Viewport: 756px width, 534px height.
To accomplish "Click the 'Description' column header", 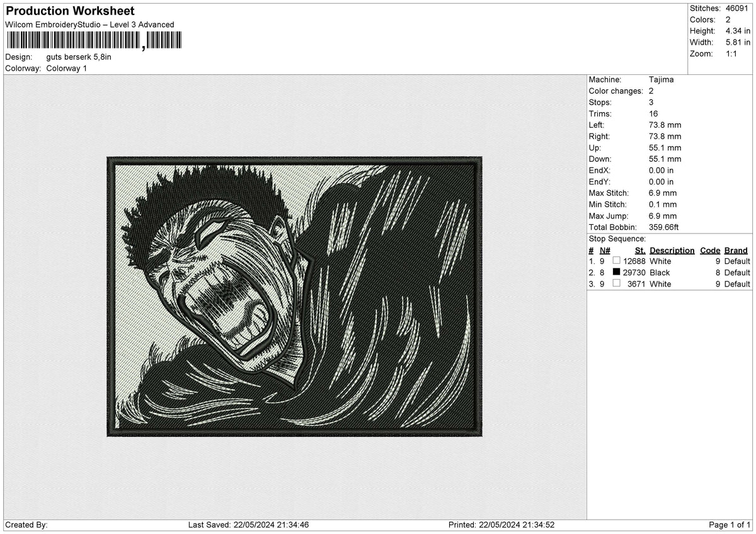I will pos(672,250).
